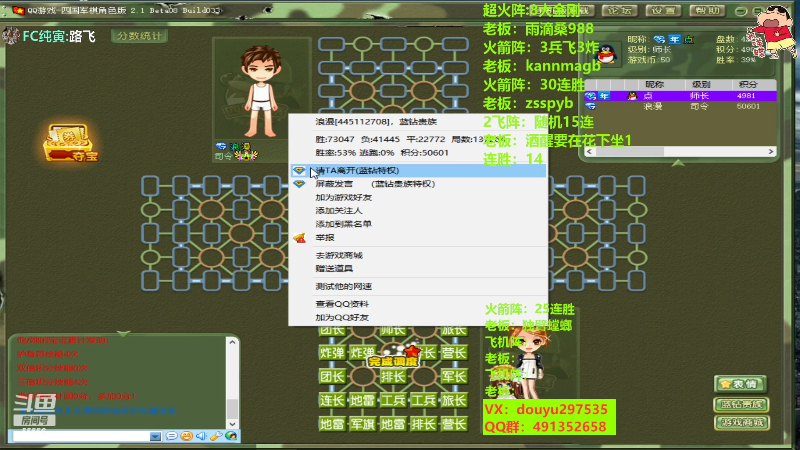Click the red horn icon beside 举报
The height and width of the screenshot is (450, 800).
pos(299,238)
